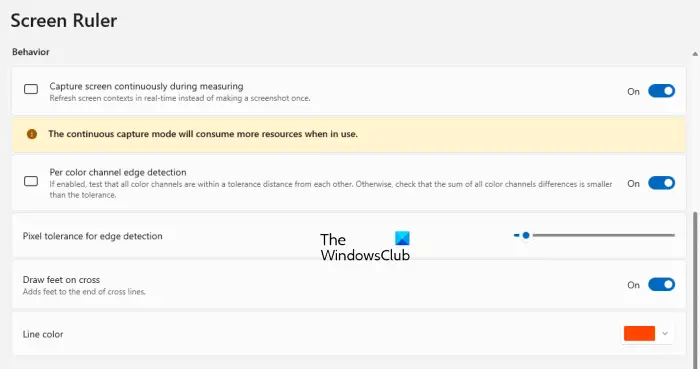Screen dimensions: 700x369
Task: Click 'Pixel tolerance for edge detection' label
Action: click(92, 236)
